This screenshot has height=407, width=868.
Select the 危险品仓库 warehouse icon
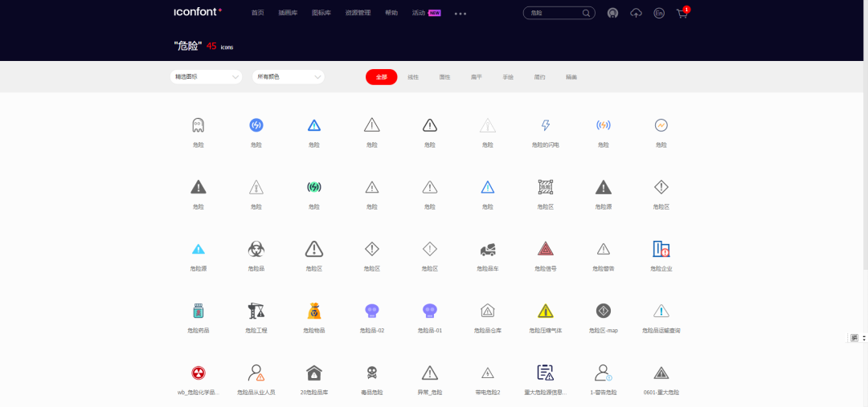point(488,311)
